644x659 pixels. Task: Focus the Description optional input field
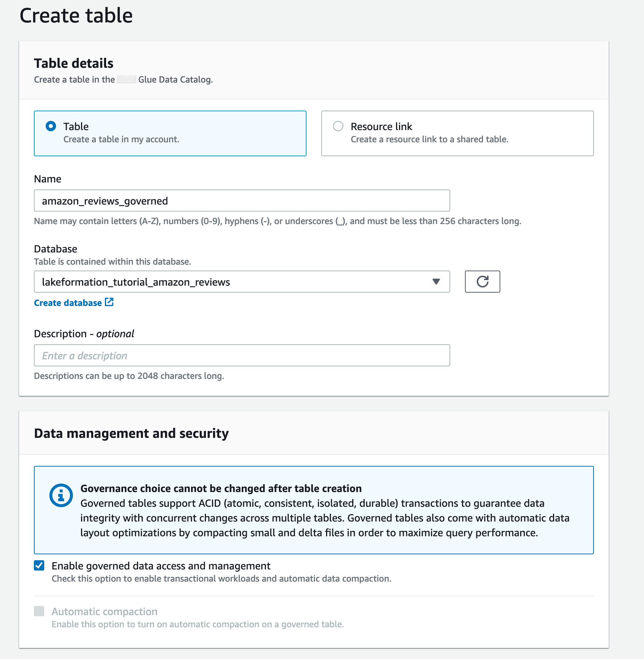coord(242,356)
